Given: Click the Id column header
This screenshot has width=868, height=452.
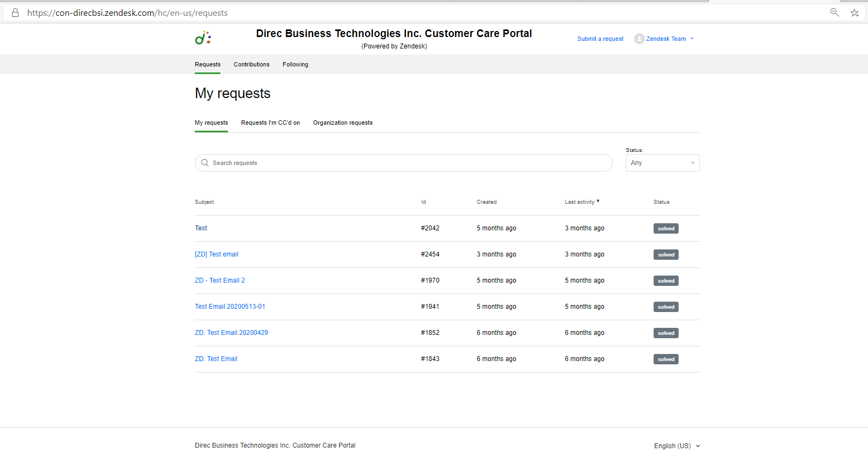Looking at the screenshot, I should (x=423, y=202).
